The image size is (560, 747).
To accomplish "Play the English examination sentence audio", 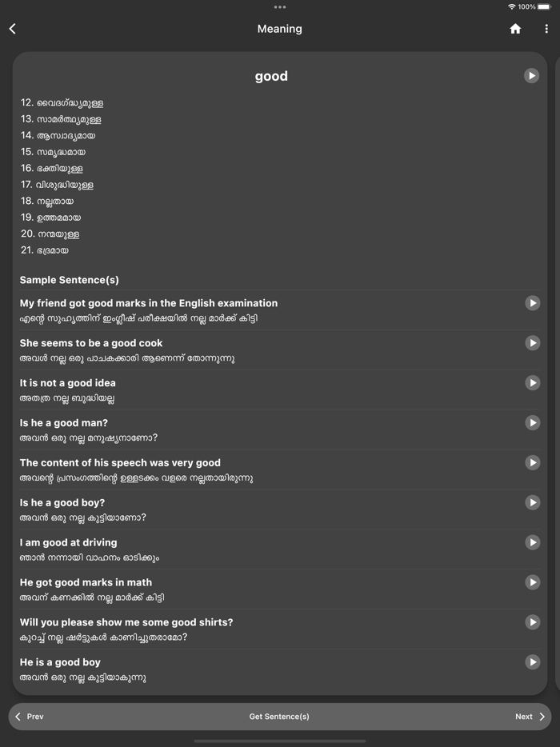I will click(x=532, y=302).
